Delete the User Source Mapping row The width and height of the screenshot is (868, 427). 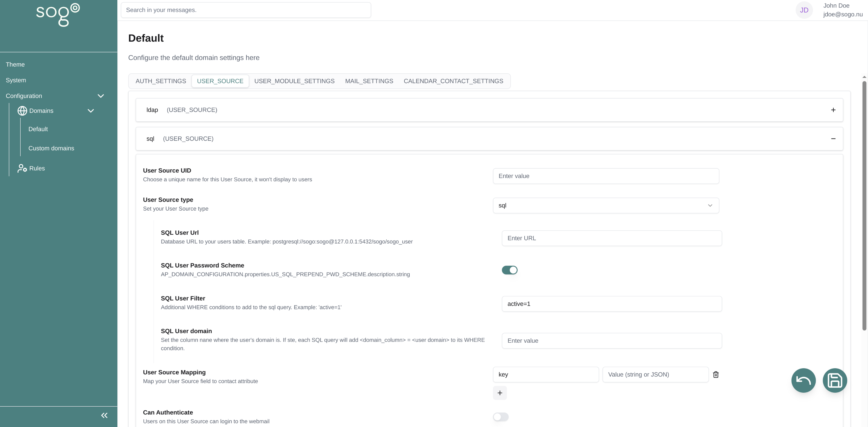pyautogui.click(x=716, y=374)
